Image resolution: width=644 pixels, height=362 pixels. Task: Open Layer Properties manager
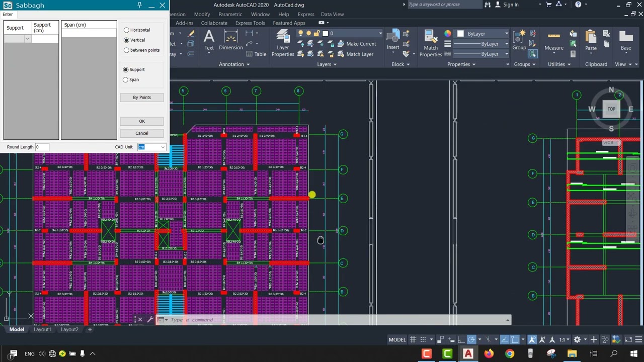(283, 43)
